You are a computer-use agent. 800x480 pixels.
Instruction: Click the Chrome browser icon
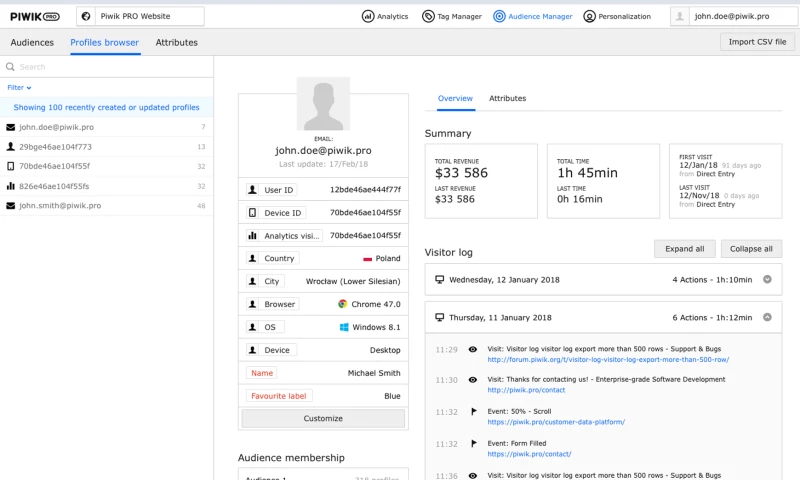click(342, 304)
